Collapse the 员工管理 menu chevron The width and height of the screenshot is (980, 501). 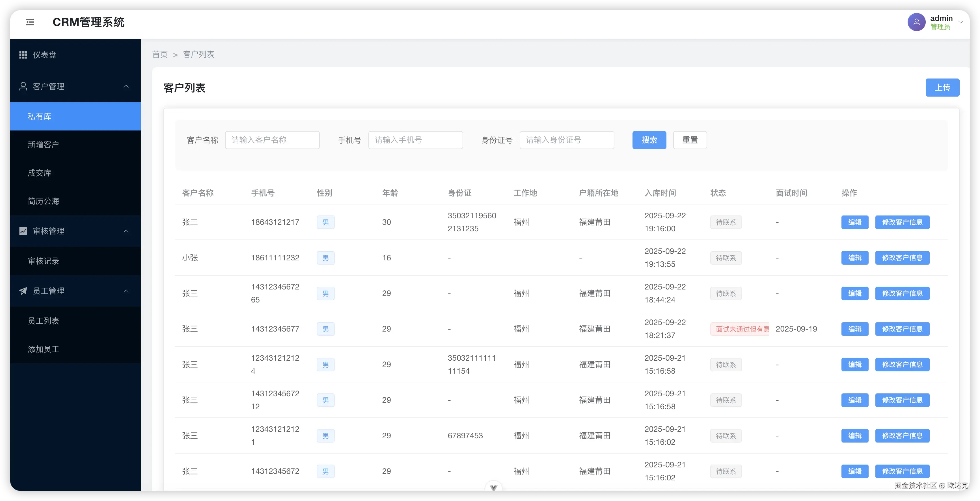(126, 291)
